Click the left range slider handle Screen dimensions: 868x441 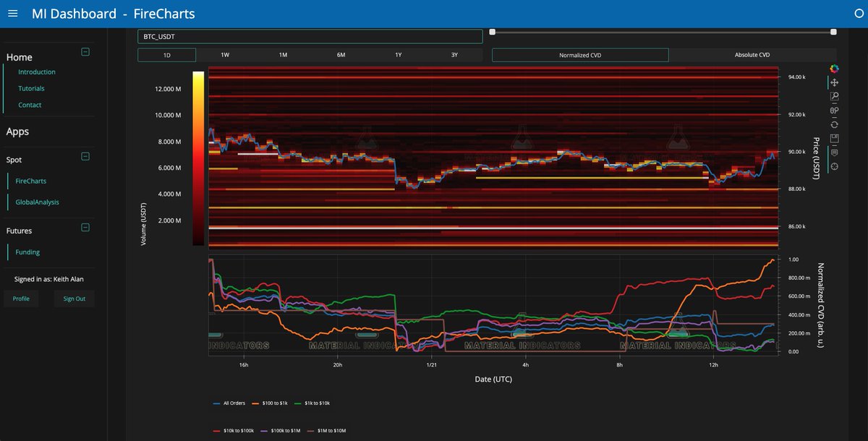(493, 32)
